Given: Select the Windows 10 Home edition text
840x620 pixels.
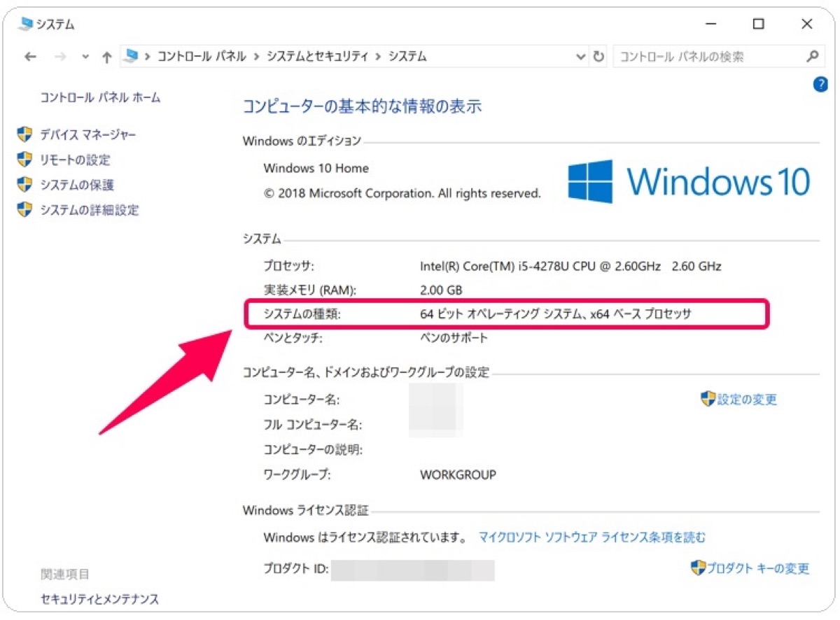Looking at the screenshot, I should pyautogui.click(x=316, y=168).
